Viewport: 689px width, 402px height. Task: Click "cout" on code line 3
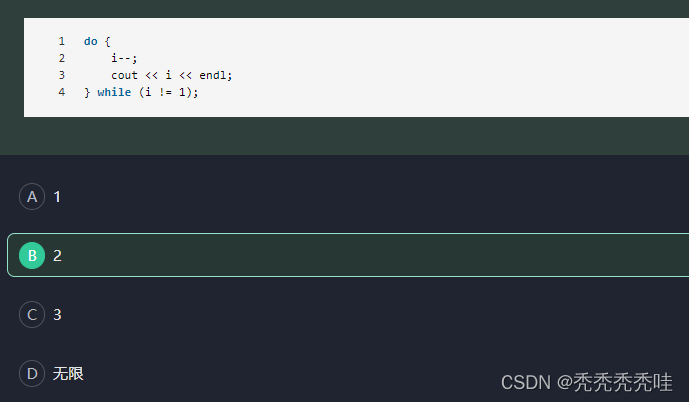click(x=124, y=76)
